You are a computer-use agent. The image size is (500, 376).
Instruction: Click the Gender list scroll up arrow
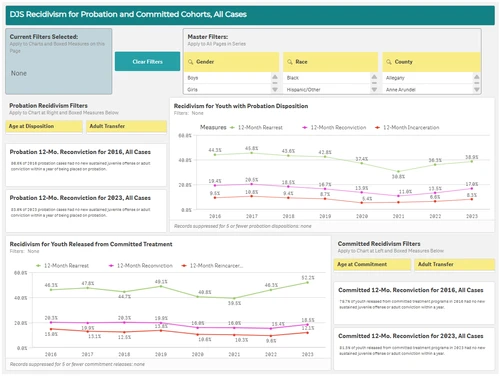tap(275, 77)
